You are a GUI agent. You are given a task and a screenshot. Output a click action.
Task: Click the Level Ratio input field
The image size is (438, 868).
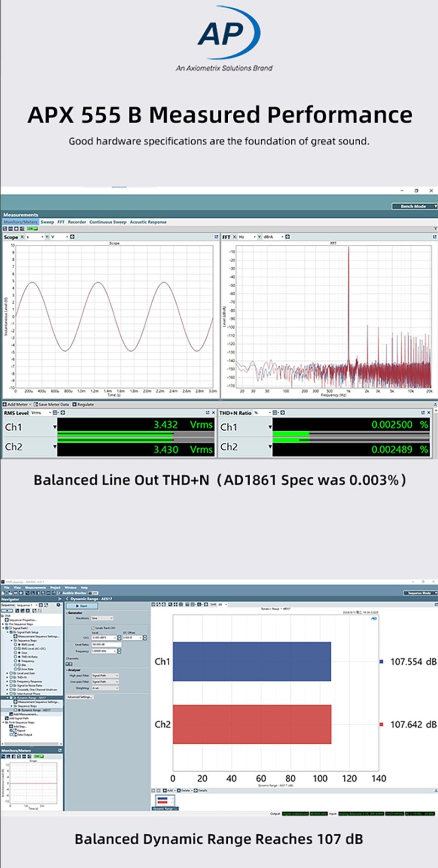click(106, 644)
